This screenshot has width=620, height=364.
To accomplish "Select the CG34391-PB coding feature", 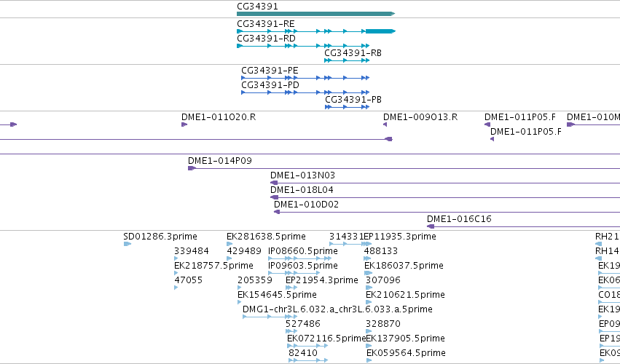I will point(347,107).
